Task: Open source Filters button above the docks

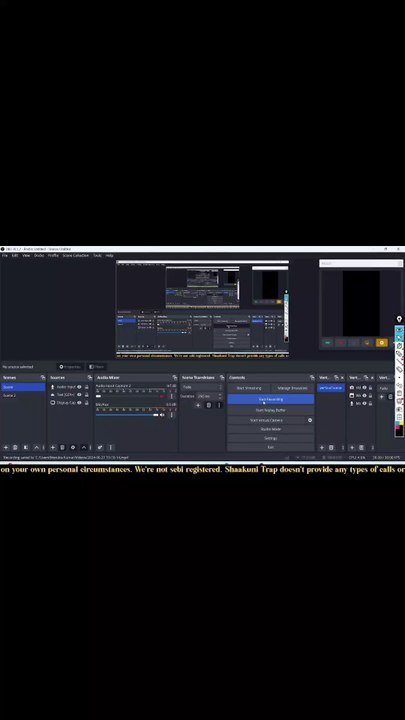Action: [96, 367]
